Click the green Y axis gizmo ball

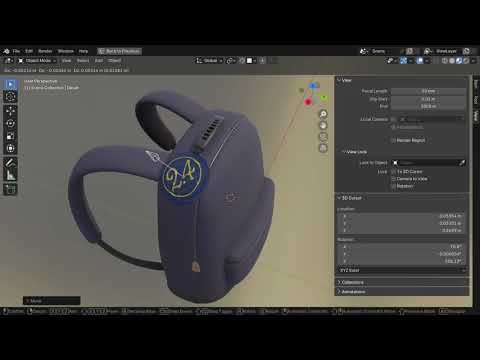click(324, 97)
